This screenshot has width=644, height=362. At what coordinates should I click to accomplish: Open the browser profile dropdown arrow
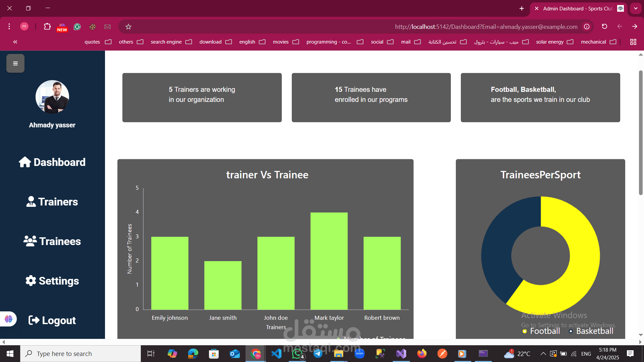24,26
